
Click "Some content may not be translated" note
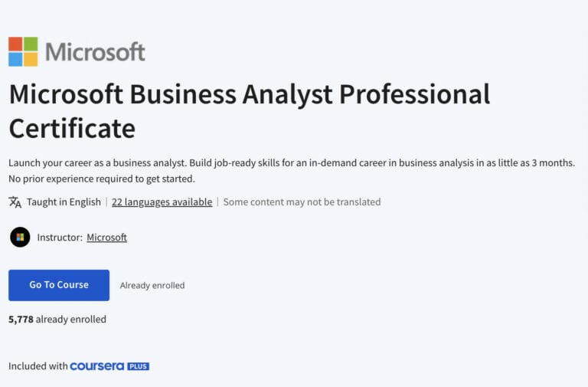[302, 202]
